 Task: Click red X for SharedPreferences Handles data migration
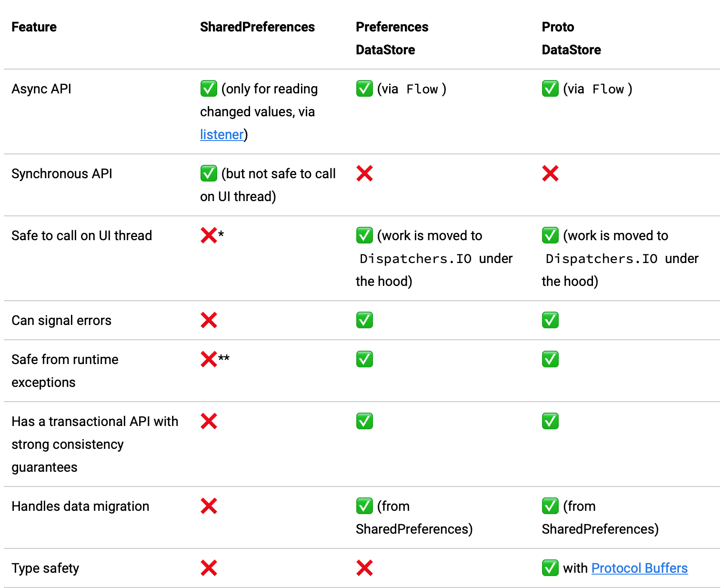[209, 506]
